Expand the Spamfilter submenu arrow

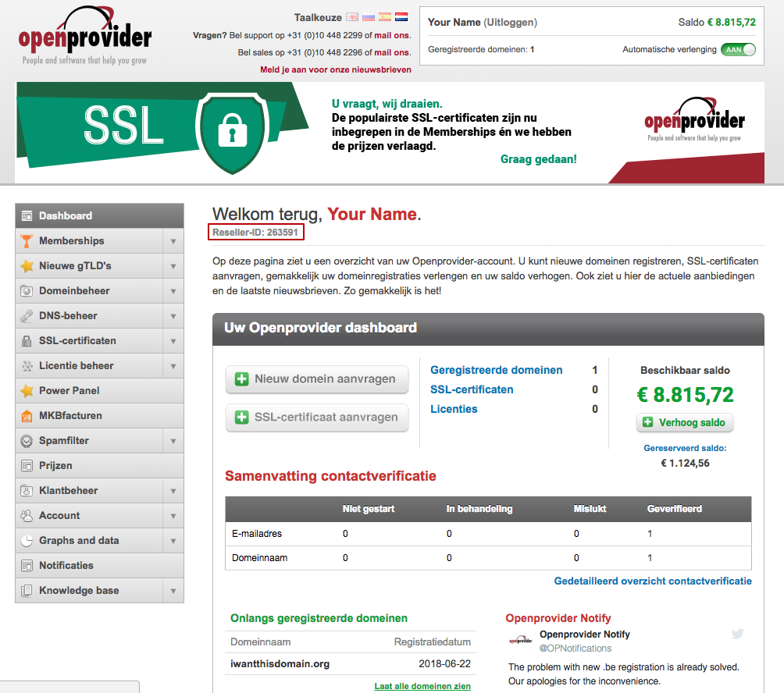click(x=173, y=441)
